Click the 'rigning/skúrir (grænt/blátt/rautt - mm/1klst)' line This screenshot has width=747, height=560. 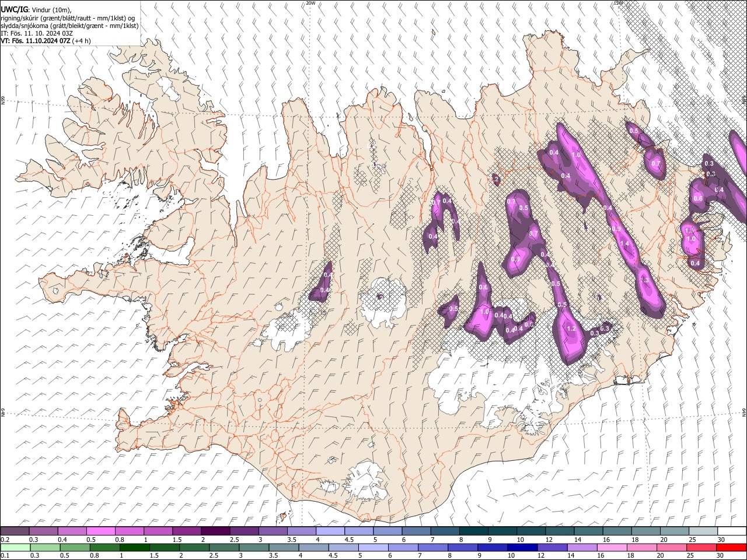coord(68,17)
